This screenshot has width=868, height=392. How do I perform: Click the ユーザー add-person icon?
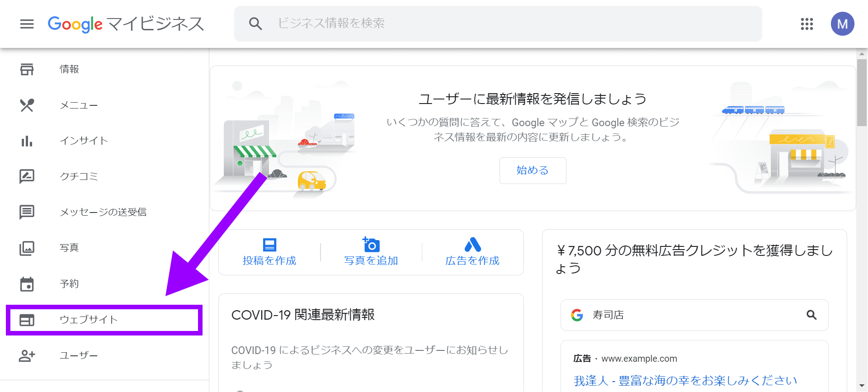click(27, 356)
